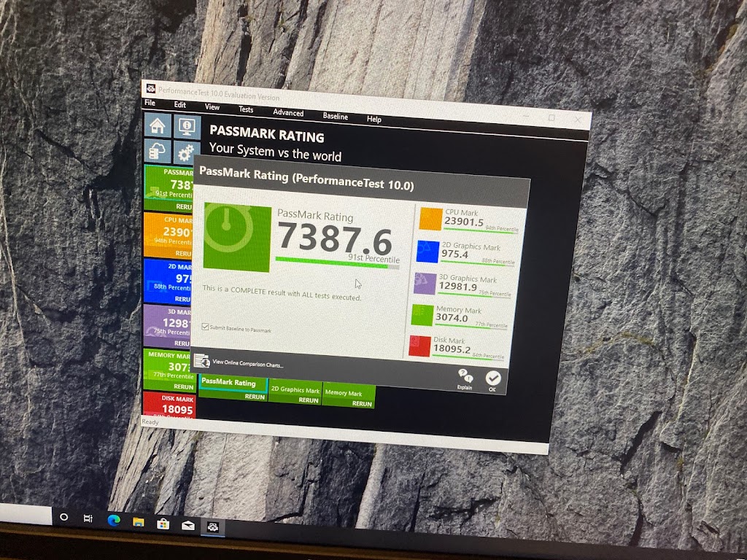The image size is (747, 560).
Task: Open the View menu
Action: [212, 107]
